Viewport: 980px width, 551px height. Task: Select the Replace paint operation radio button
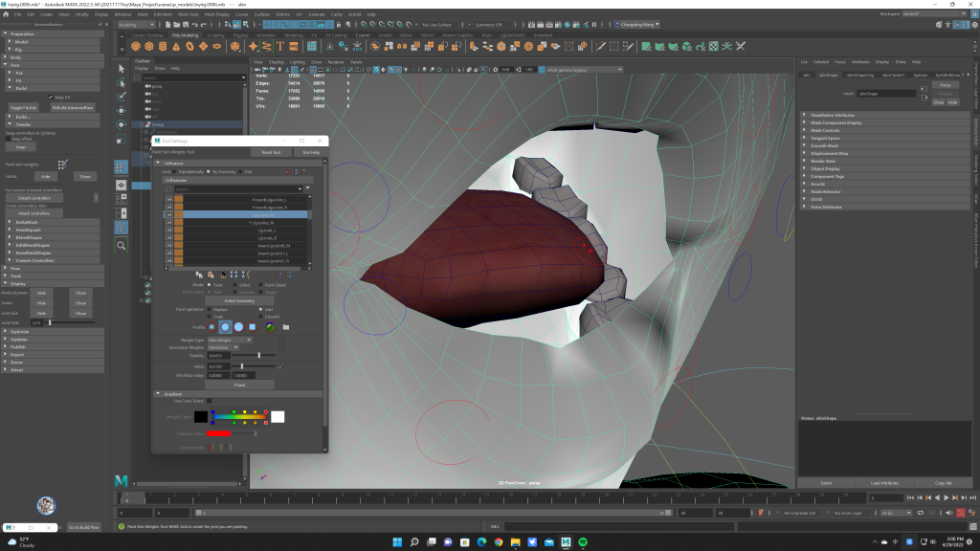pos(210,310)
